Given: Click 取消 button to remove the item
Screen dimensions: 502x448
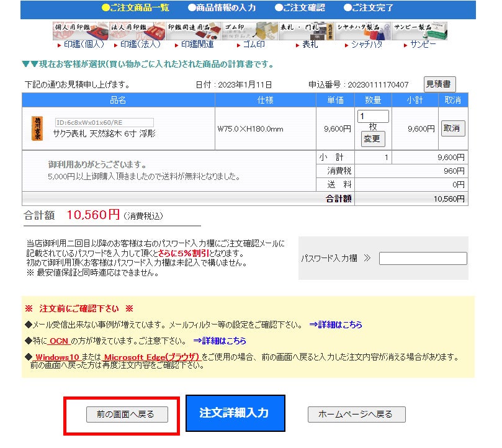Looking at the screenshot, I should point(453,128).
